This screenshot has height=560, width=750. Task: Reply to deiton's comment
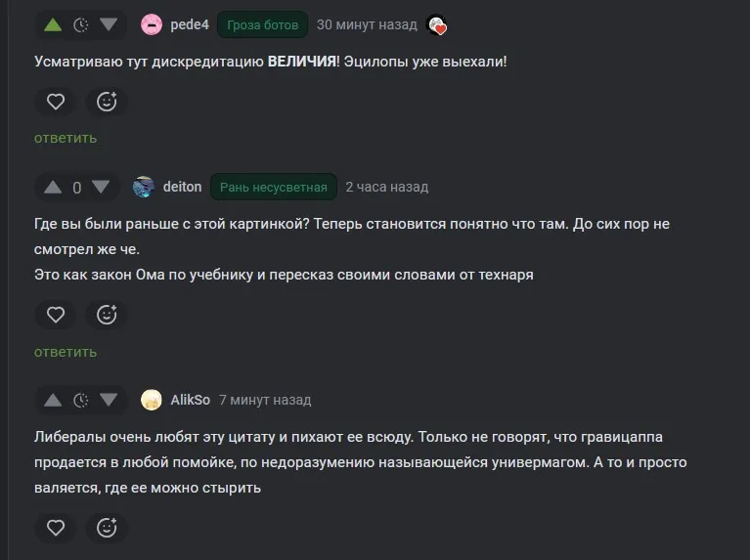click(x=66, y=352)
